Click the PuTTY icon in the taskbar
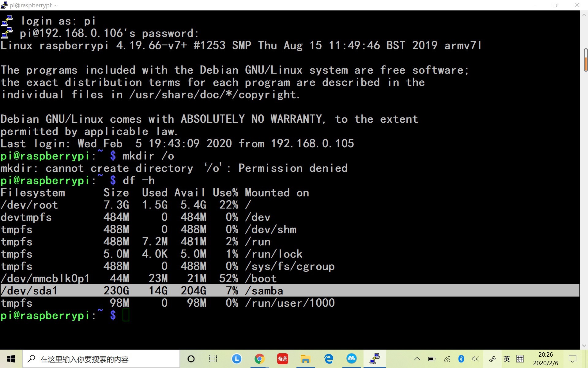The height and width of the screenshot is (368, 588). coord(375,359)
